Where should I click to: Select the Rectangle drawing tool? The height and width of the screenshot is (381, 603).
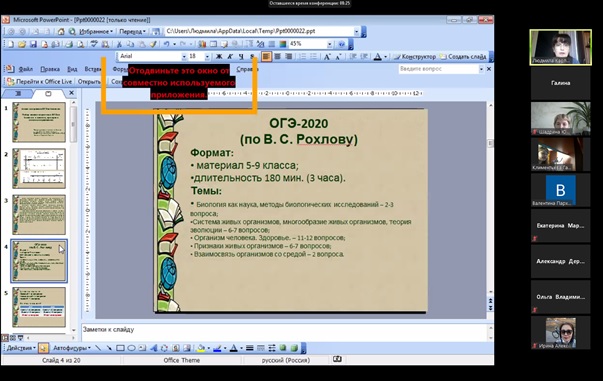tap(120, 348)
